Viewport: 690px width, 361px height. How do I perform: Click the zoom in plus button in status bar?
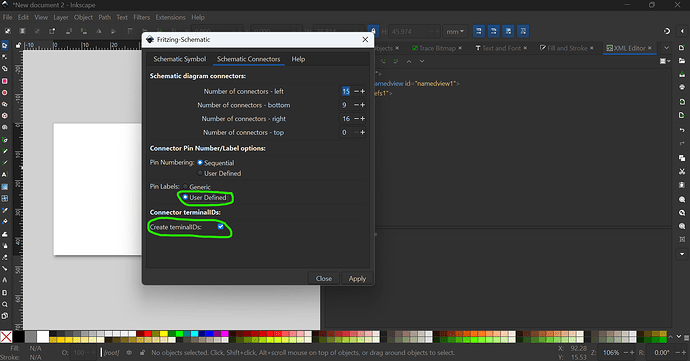(632, 353)
